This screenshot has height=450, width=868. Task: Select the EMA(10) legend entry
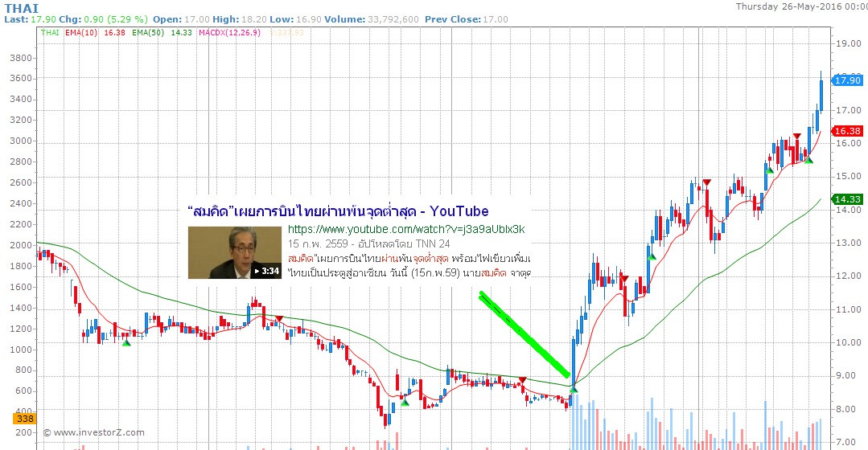click(81, 33)
